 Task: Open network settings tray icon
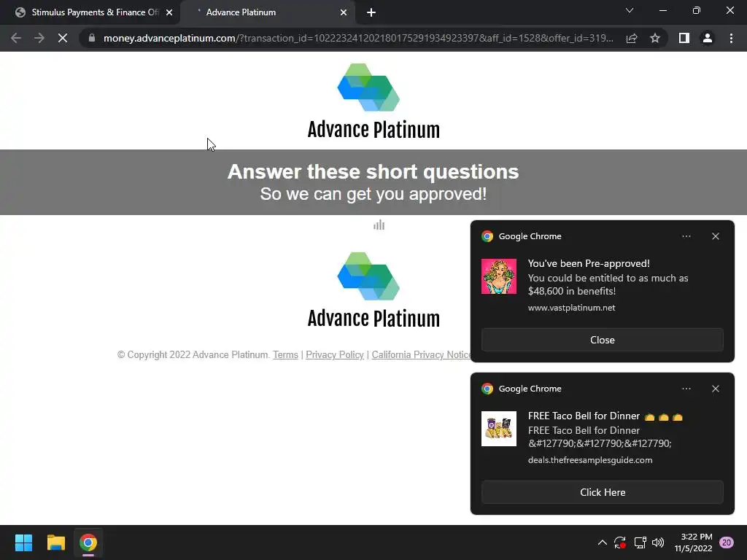tap(640, 542)
